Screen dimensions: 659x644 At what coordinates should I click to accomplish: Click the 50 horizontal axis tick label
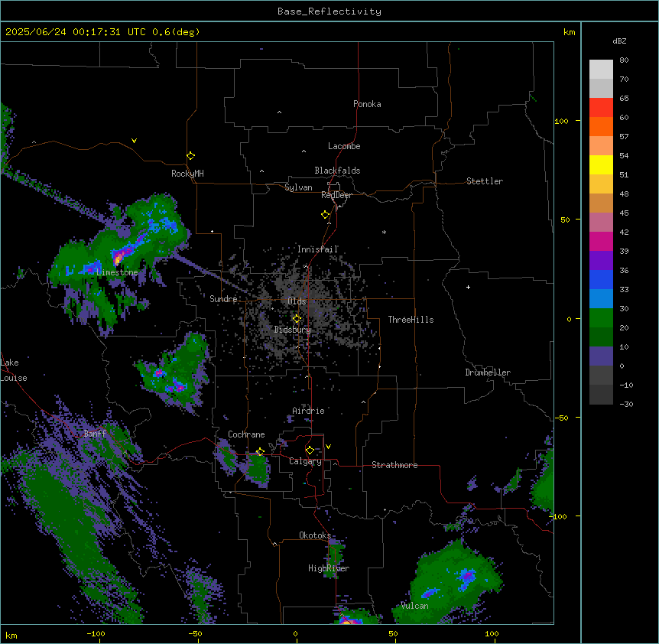[393, 633]
